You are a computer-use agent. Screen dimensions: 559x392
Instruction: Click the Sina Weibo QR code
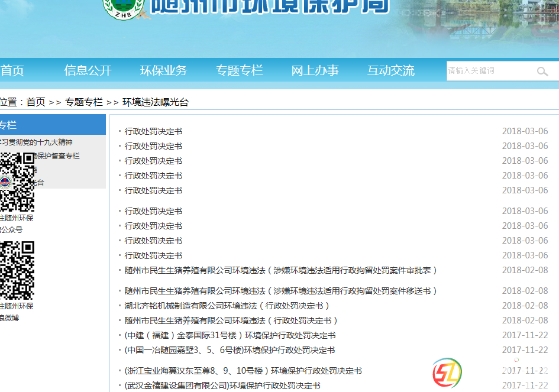[17, 270]
